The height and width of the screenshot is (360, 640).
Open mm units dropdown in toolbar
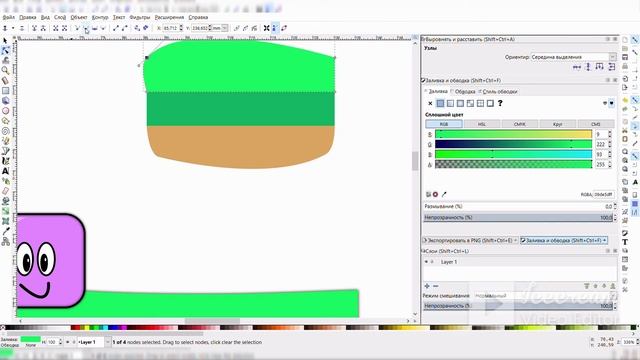220,28
